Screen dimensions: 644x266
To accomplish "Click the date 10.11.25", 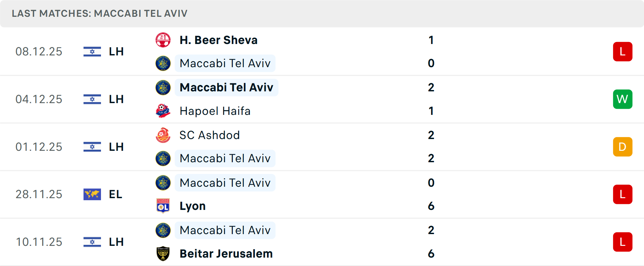I will pyautogui.click(x=39, y=241).
